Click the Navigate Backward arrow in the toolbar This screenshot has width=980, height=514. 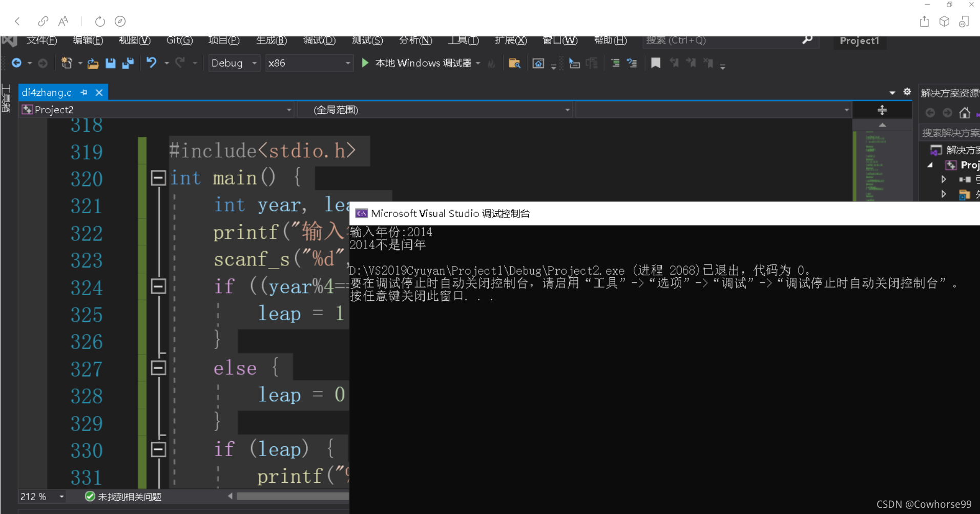(16, 63)
